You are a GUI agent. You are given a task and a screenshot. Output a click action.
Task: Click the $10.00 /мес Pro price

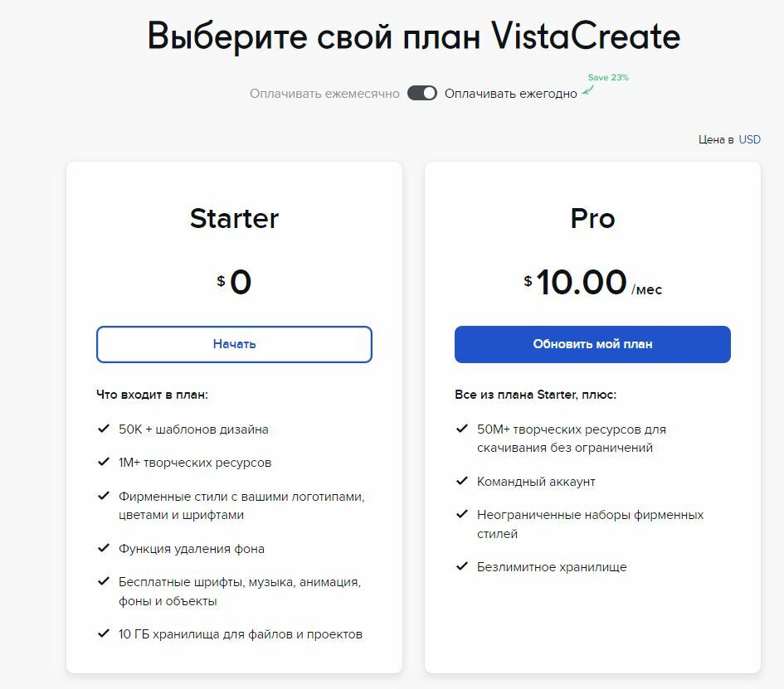[592, 282]
